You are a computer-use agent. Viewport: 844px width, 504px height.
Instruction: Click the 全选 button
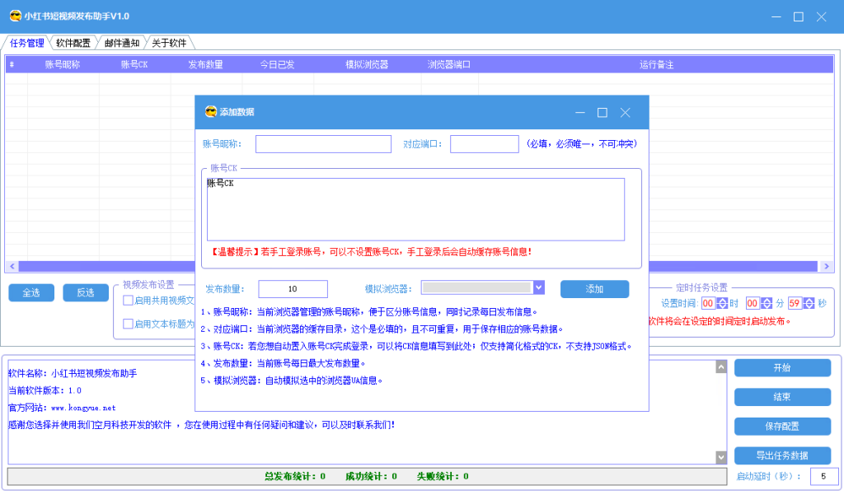click(31, 292)
